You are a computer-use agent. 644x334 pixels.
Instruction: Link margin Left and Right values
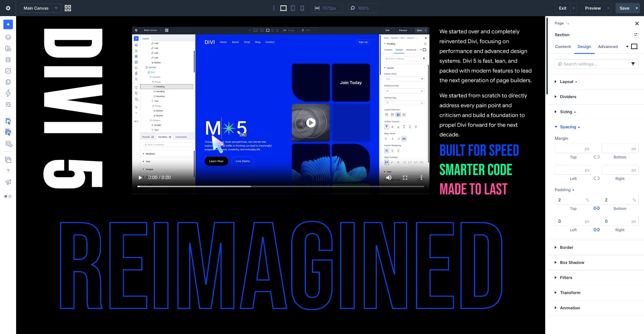(596, 178)
